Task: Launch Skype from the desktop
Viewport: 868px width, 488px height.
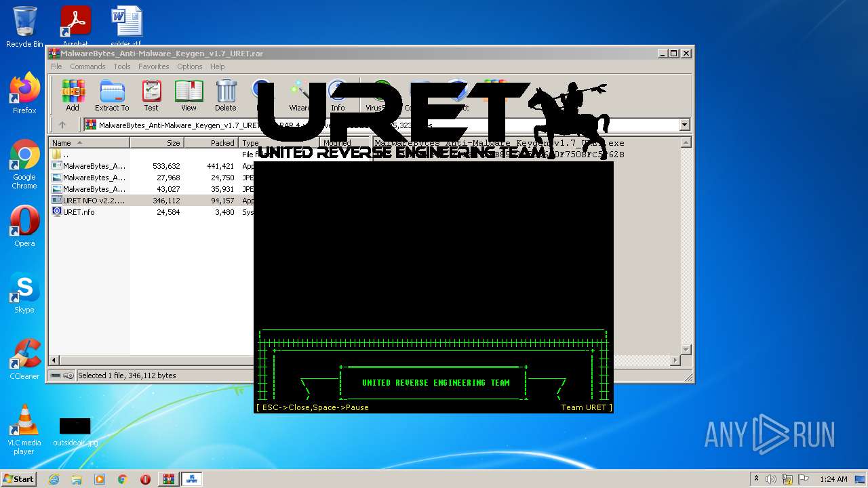Action: [24, 293]
